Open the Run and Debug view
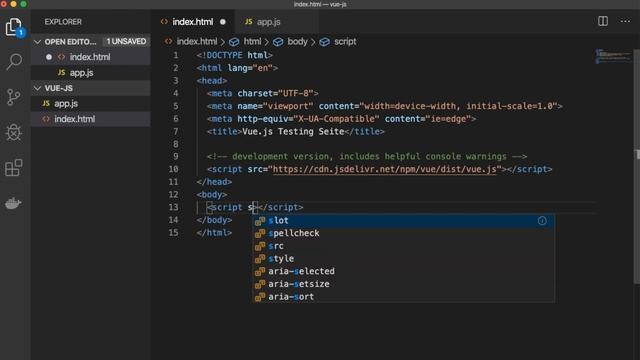The height and width of the screenshot is (360, 640). click(x=14, y=132)
